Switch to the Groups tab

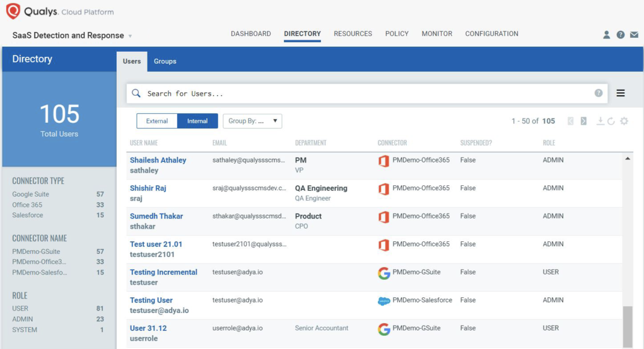click(165, 61)
